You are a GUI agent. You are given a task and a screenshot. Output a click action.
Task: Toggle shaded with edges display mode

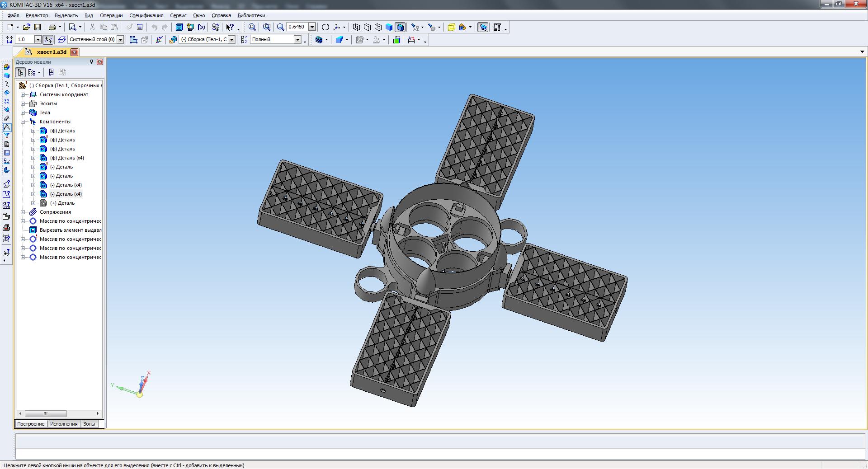400,28
